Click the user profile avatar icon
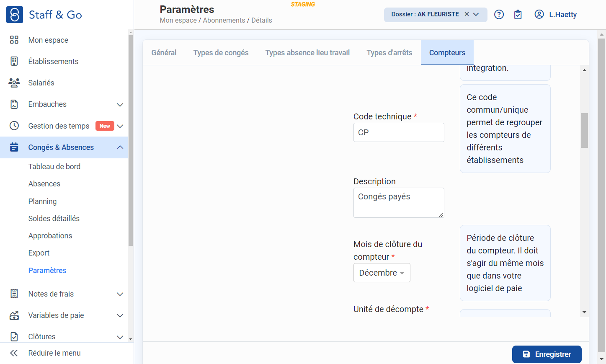Screen dimensions: 606x364 (539, 14)
